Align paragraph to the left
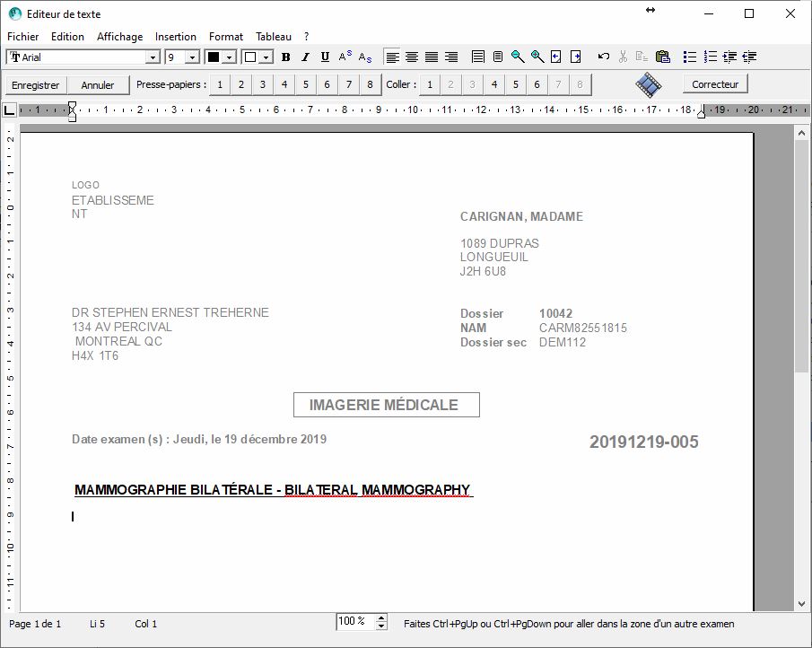This screenshot has width=812, height=648. [392, 57]
